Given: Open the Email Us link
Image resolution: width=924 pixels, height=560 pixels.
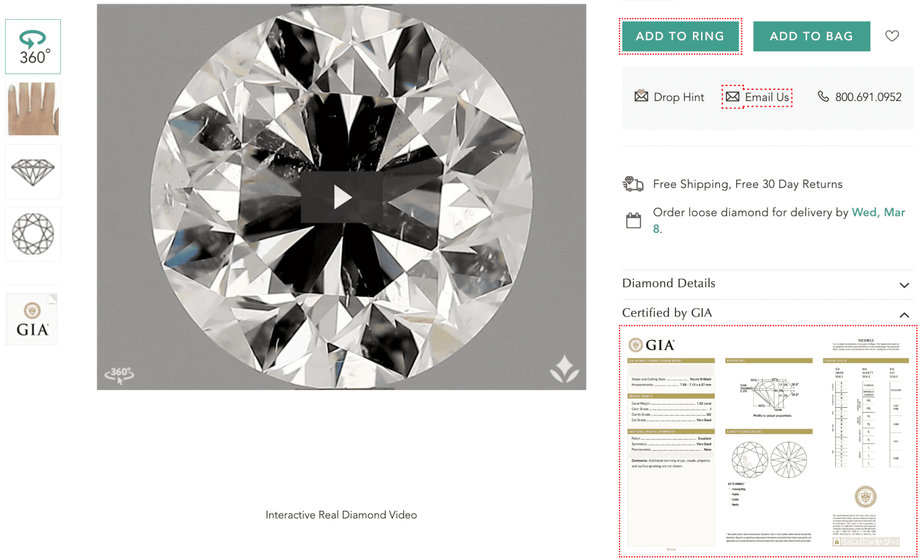Looking at the screenshot, I should 767,97.
